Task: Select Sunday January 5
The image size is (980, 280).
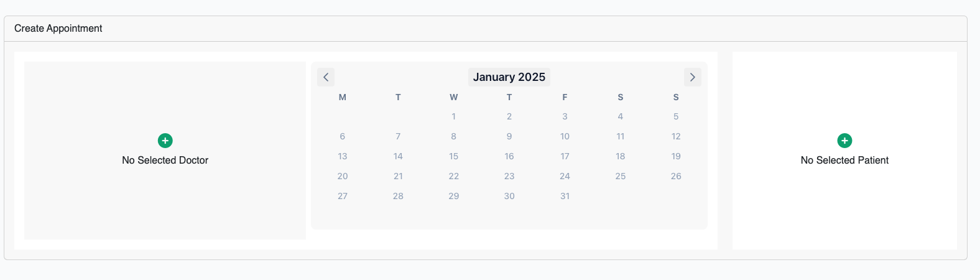Action: (x=676, y=116)
